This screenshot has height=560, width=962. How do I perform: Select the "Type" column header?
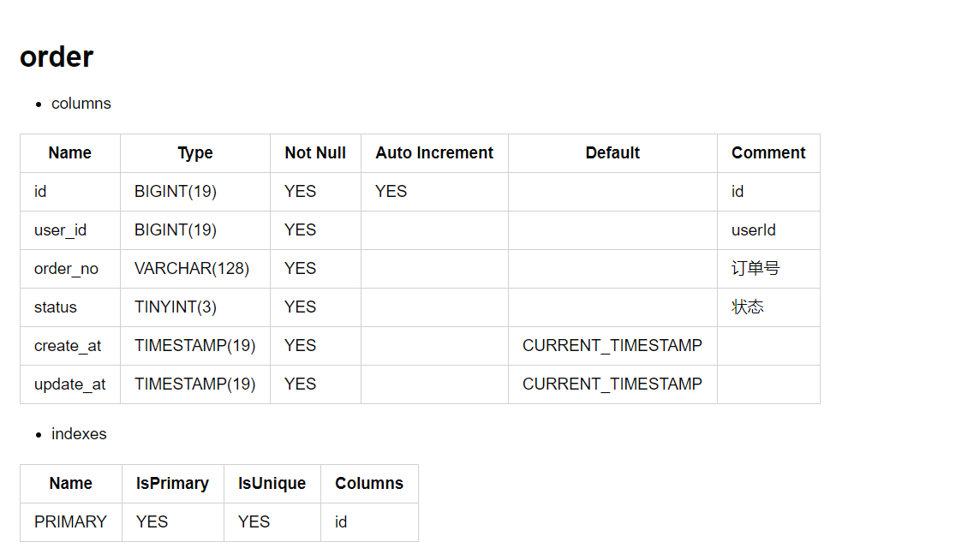click(x=195, y=153)
